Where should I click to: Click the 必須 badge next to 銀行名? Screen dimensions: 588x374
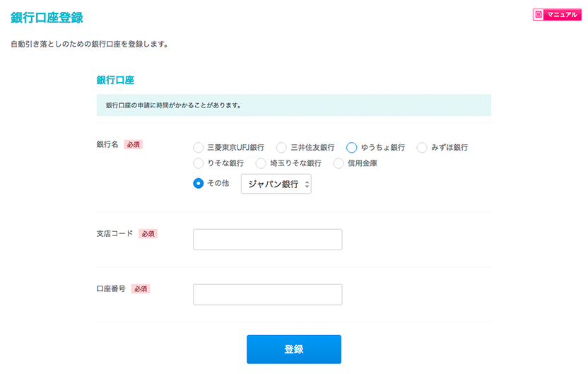click(133, 144)
